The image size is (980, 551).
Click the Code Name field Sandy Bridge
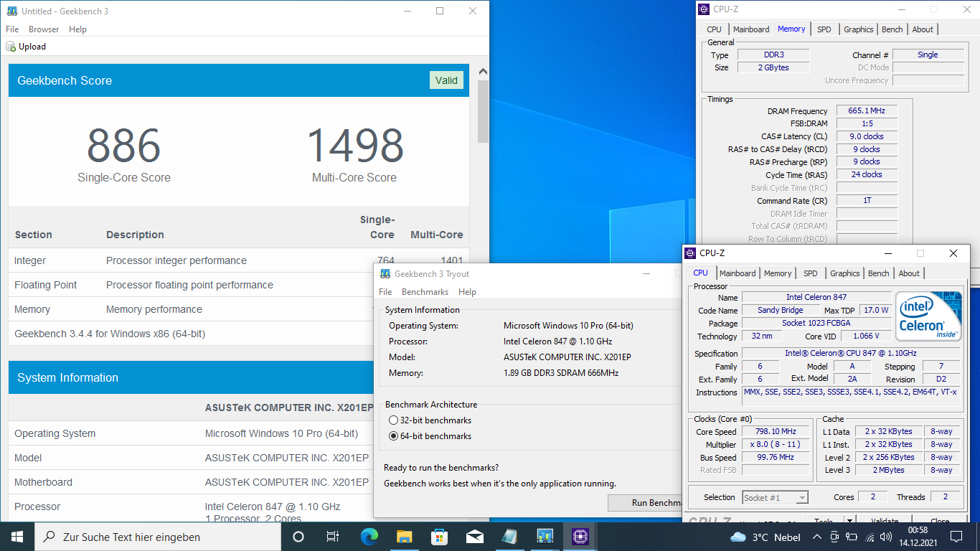point(780,310)
